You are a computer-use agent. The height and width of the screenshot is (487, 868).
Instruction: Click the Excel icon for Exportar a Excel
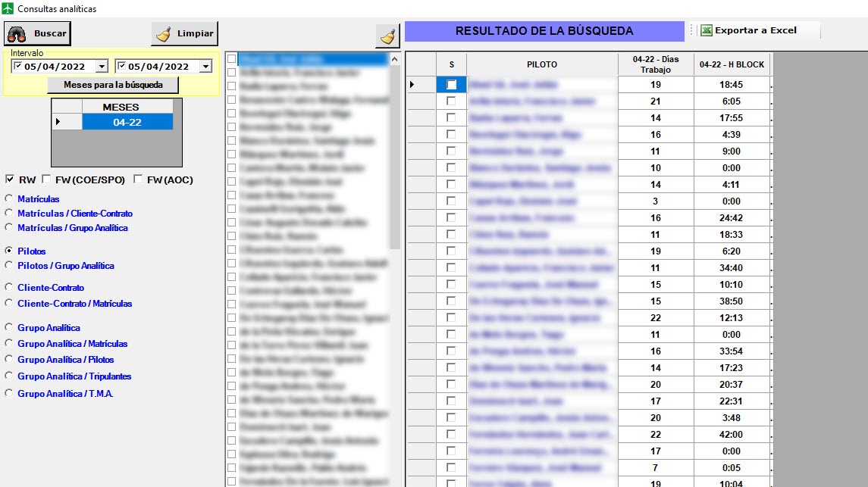tap(706, 30)
